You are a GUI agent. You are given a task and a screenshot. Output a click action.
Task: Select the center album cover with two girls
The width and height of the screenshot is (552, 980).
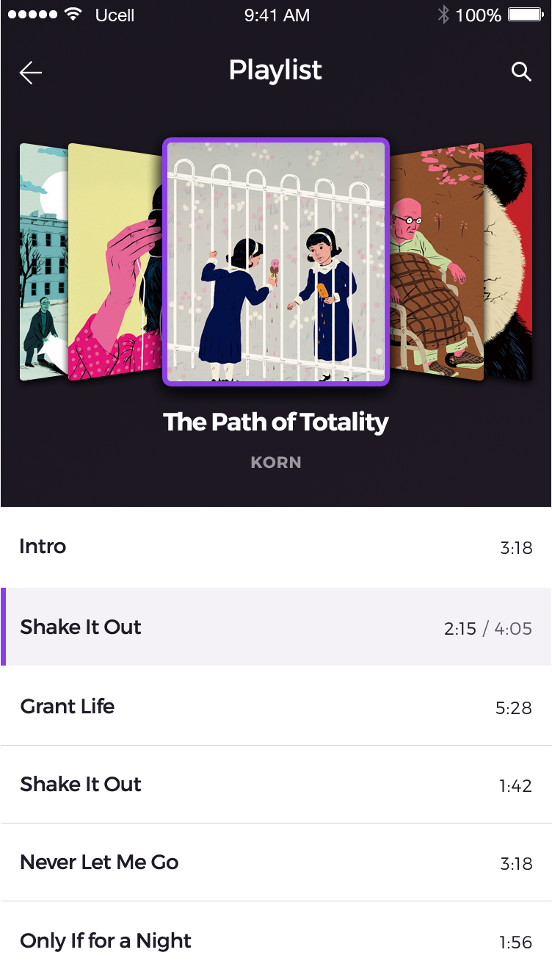point(276,262)
